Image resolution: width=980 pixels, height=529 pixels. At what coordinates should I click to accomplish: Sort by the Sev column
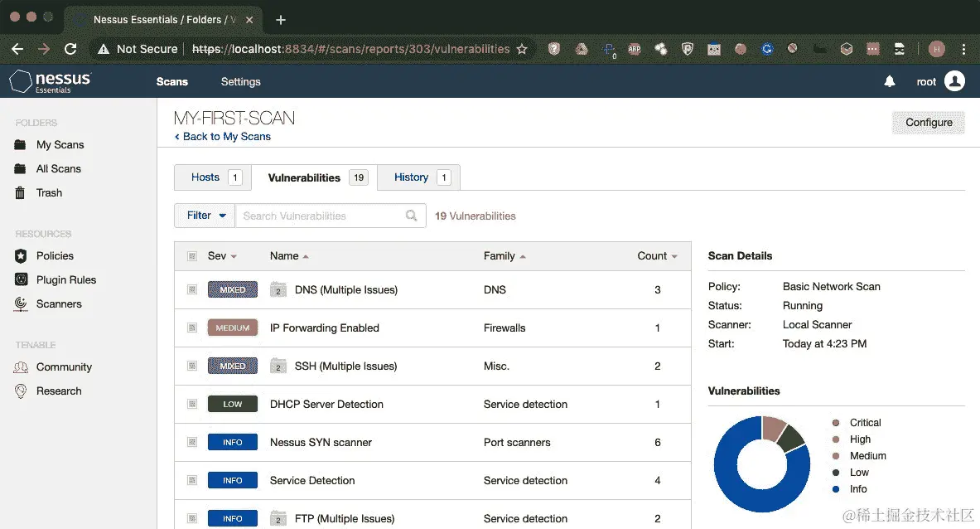[222, 255]
